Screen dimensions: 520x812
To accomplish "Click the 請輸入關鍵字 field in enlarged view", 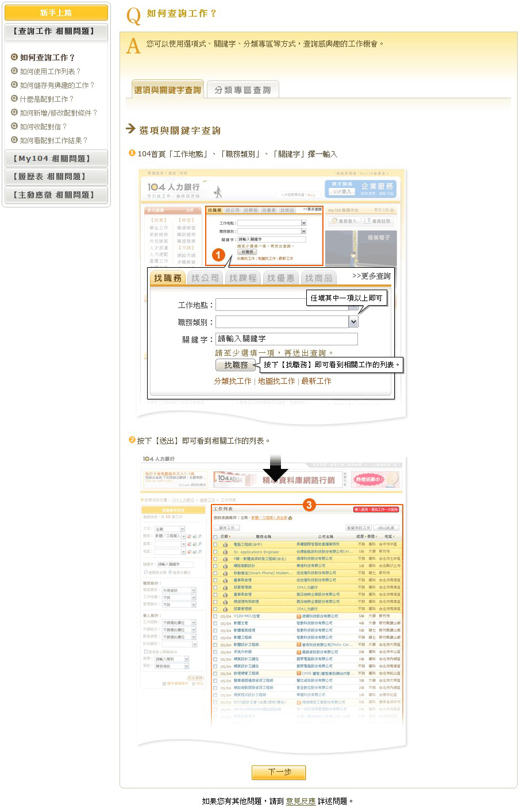I will point(286,339).
